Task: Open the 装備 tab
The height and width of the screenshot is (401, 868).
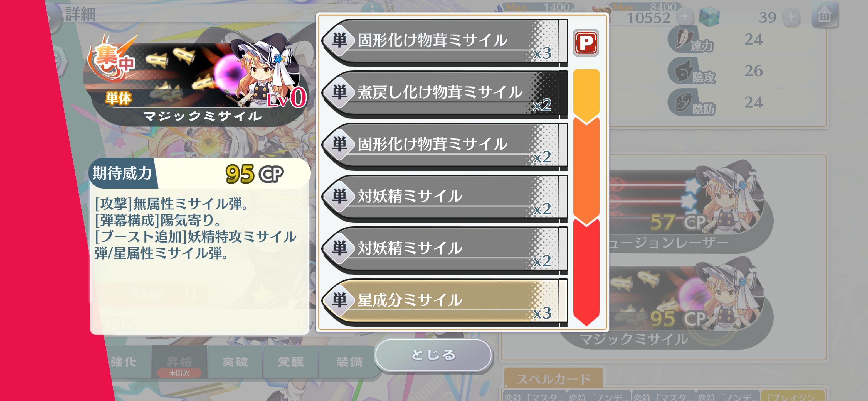Action: pos(349,362)
